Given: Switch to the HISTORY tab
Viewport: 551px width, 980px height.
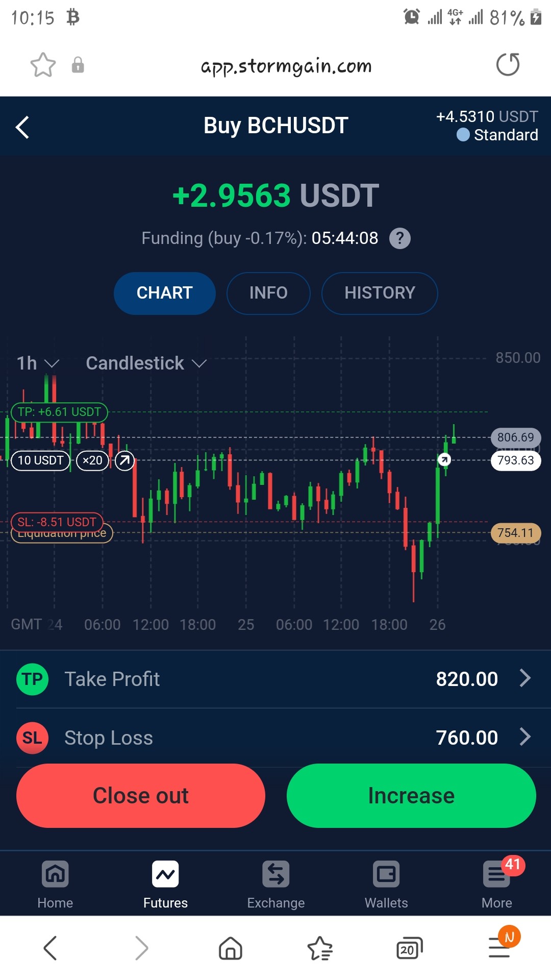Looking at the screenshot, I should point(380,293).
